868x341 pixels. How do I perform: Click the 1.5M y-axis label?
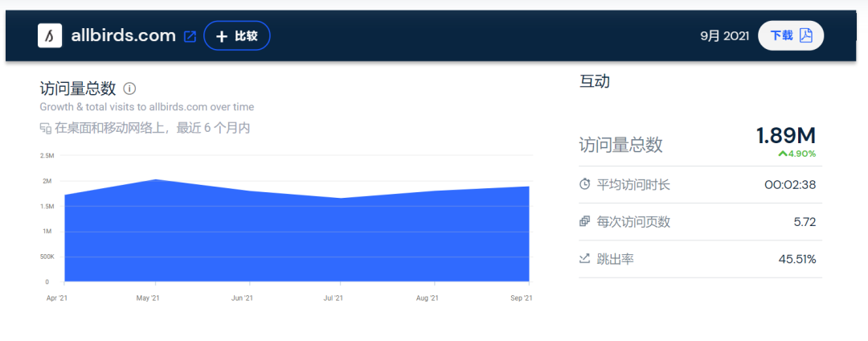pyautogui.click(x=47, y=207)
